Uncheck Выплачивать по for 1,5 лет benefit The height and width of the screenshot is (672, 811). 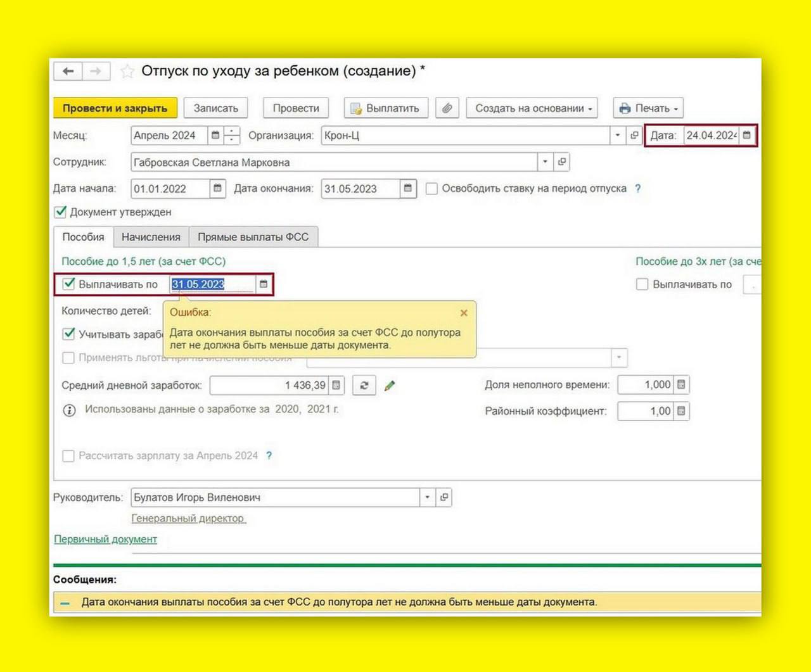tap(68, 284)
